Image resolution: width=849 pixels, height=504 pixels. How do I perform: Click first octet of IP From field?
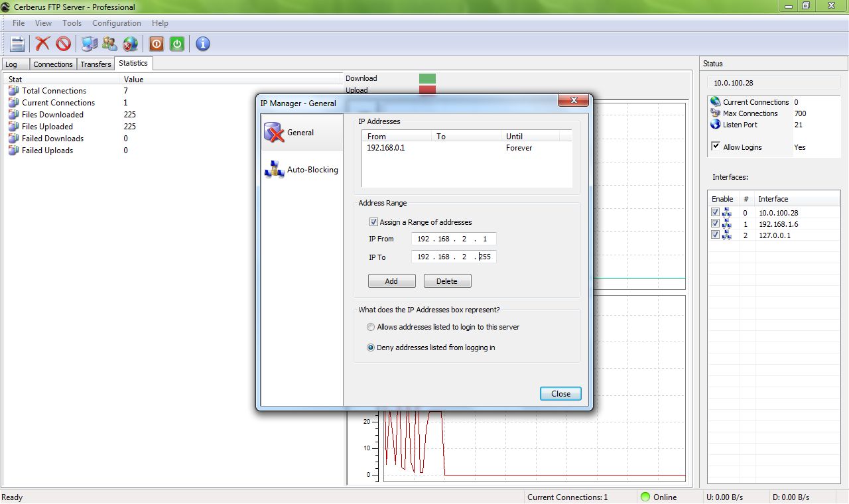click(x=423, y=239)
